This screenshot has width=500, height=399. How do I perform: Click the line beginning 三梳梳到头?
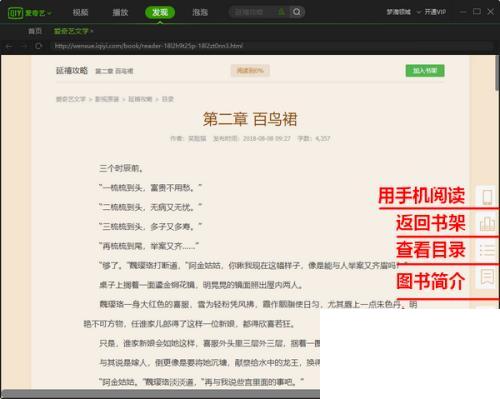click(150, 226)
